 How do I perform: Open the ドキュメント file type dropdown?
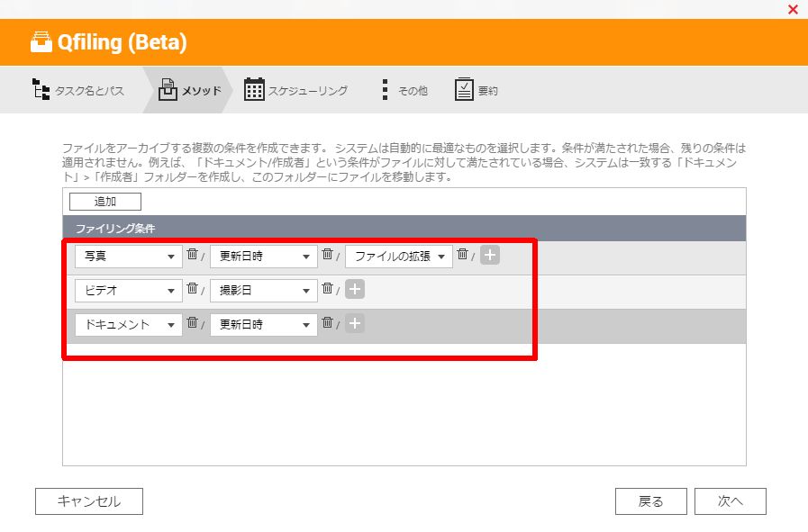(x=129, y=325)
